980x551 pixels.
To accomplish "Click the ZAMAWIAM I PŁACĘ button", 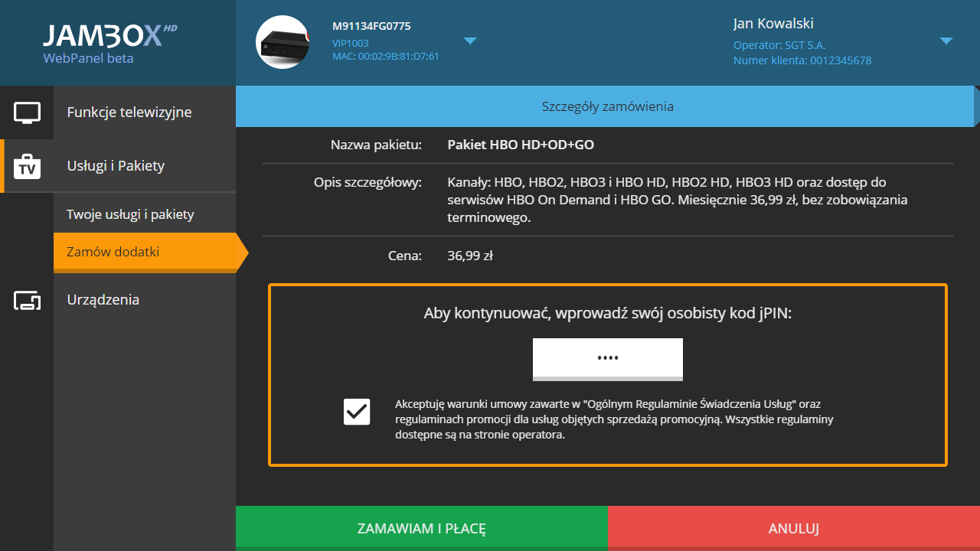I will [422, 528].
